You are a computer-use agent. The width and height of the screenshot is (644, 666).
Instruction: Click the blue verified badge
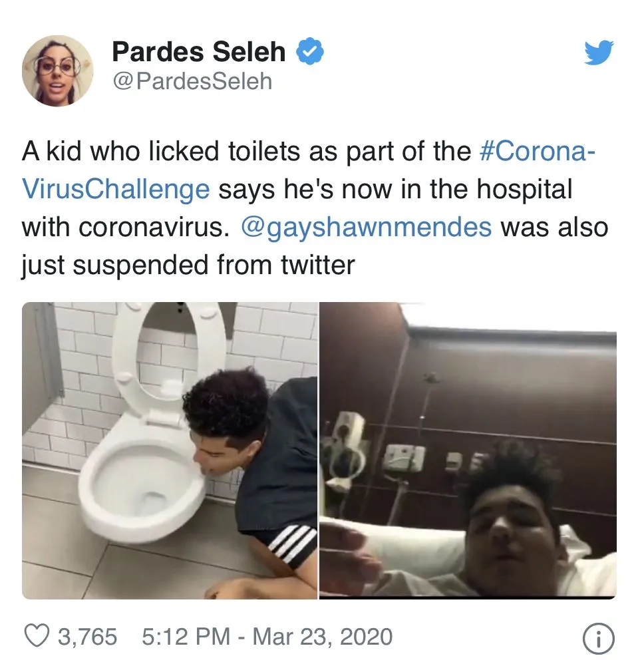[310, 51]
